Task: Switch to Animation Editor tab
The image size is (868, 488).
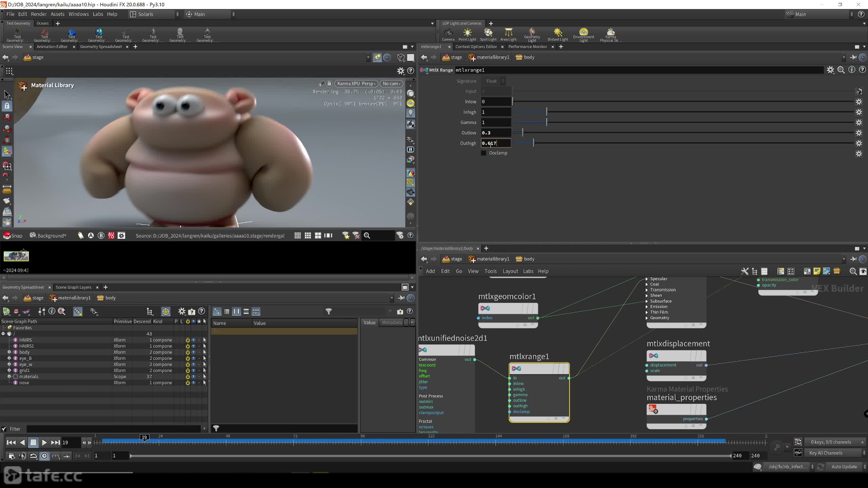Action: 52,47
